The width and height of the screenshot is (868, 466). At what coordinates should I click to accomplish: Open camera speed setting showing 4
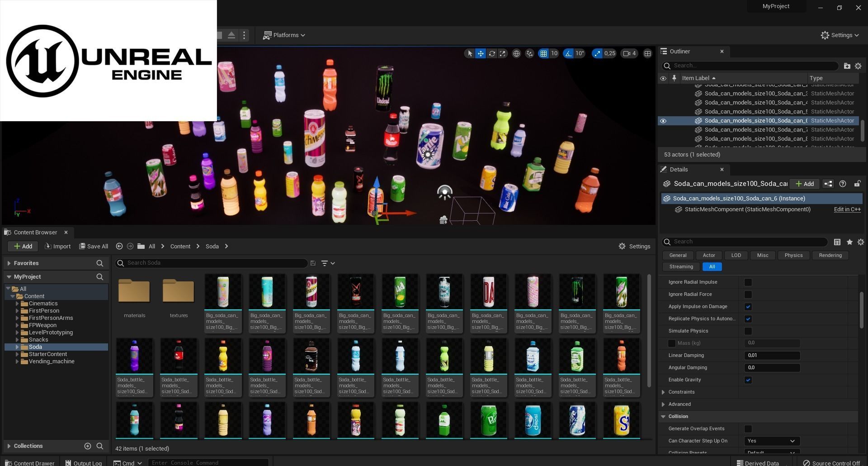[x=630, y=53]
